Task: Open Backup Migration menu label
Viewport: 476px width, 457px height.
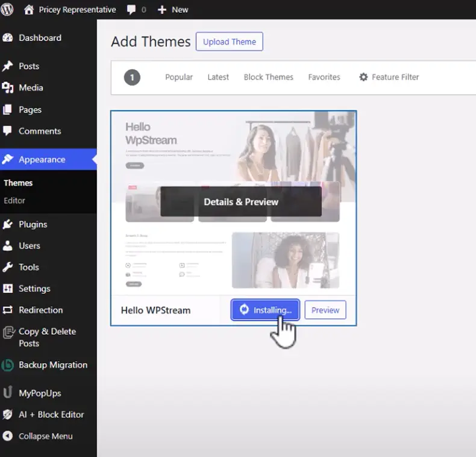Action: click(x=53, y=365)
